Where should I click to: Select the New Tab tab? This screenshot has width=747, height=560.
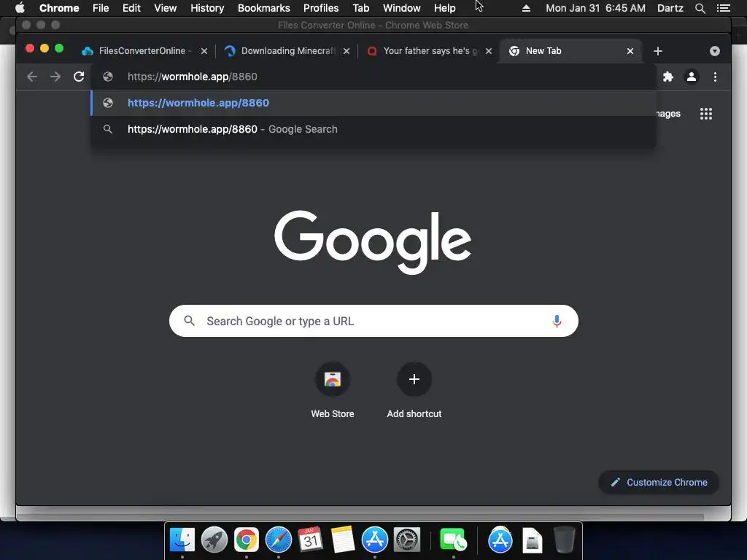tap(569, 51)
